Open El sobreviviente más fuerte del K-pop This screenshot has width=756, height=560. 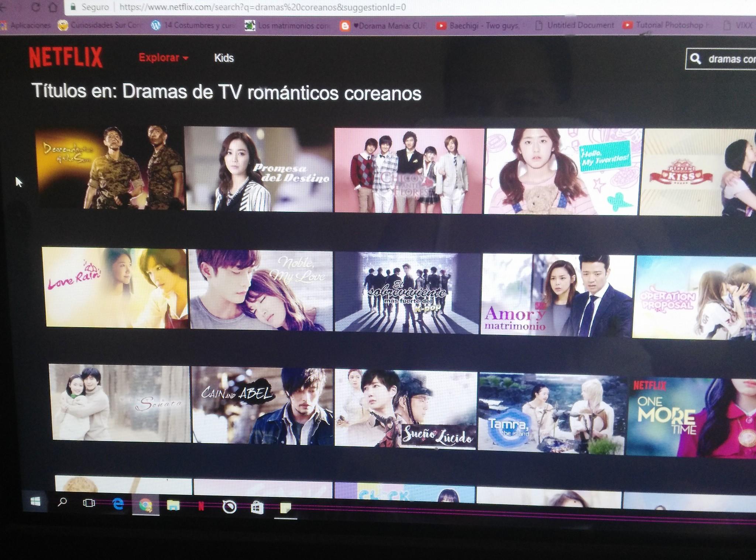pyautogui.click(x=408, y=293)
